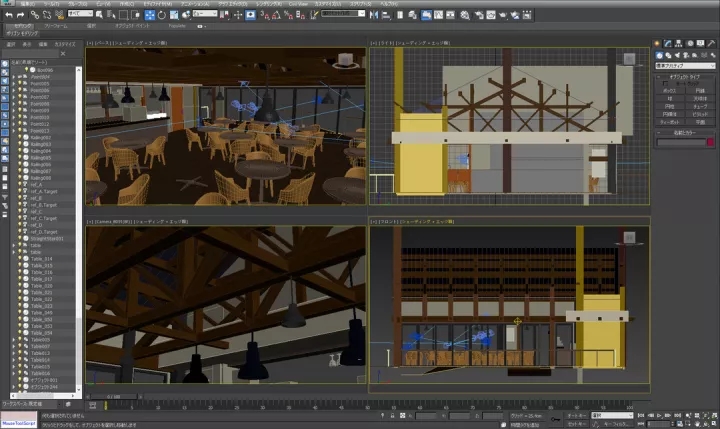
Task: Expand the Point004 tree node
Action: pyautogui.click(x=13, y=76)
